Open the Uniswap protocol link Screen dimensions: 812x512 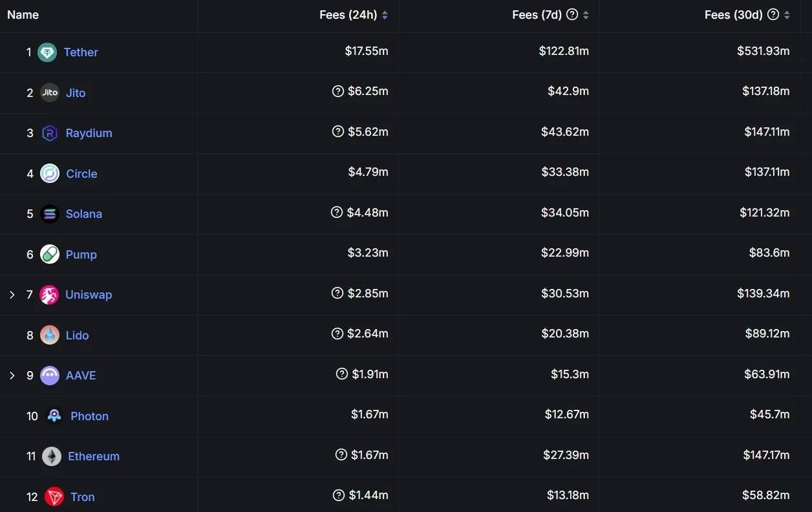(89, 295)
